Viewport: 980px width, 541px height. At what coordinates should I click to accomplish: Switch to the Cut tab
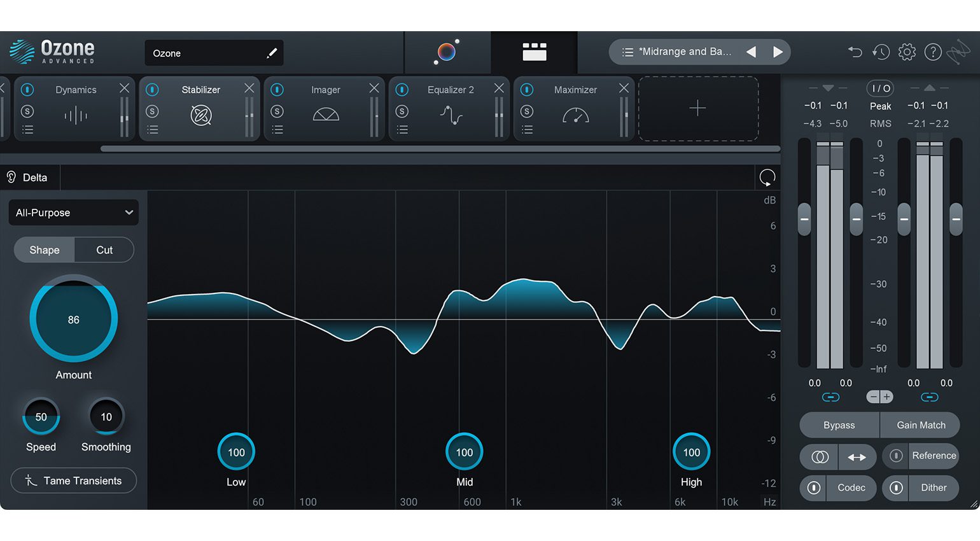pos(104,249)
